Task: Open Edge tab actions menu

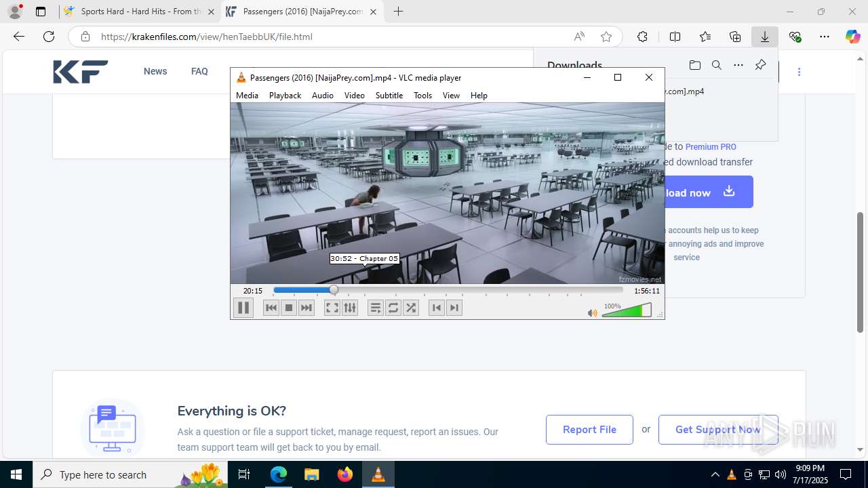Action: coord(41,12)
